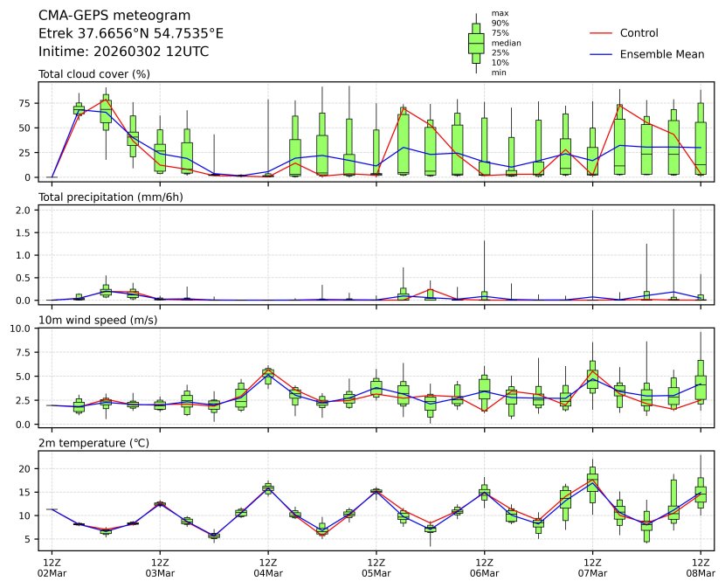Image resolution: width=725 pixels, height=588 pixels.
Task: Click the blue Ensemble Mean legend line
Action: (601, 54)
